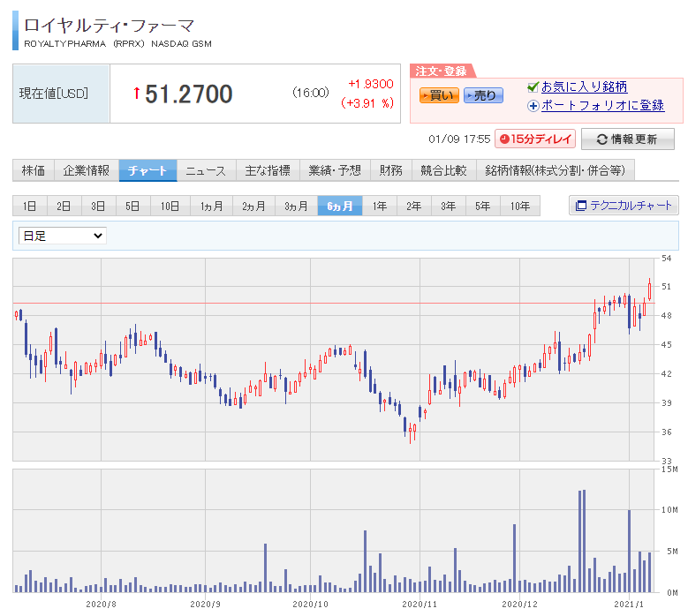Click the 現在値[USD] label cell
Image resolution: width=688 pixels, height=616 pixels.
tap(61, 94)
